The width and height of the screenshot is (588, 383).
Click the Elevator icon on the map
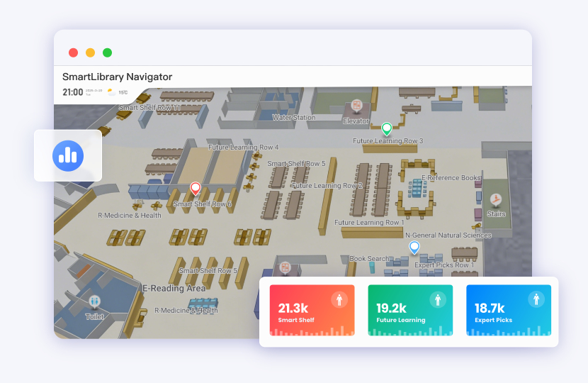tap(357, 106)
